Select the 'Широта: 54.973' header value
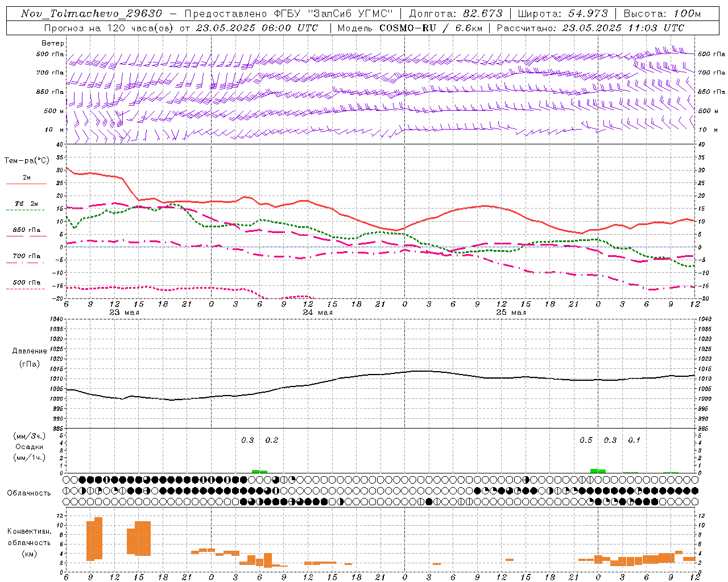 pyautogui.click(x=562, y=14)
